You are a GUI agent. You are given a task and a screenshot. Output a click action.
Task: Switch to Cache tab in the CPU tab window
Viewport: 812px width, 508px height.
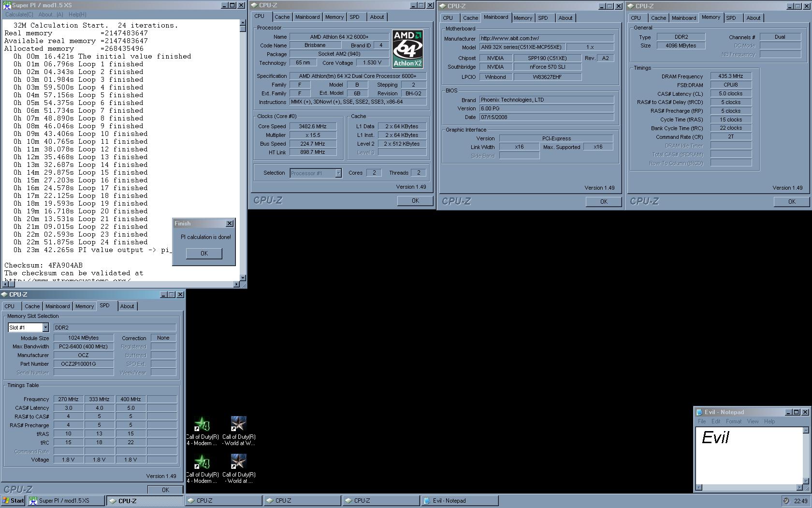tap(282, 17)
